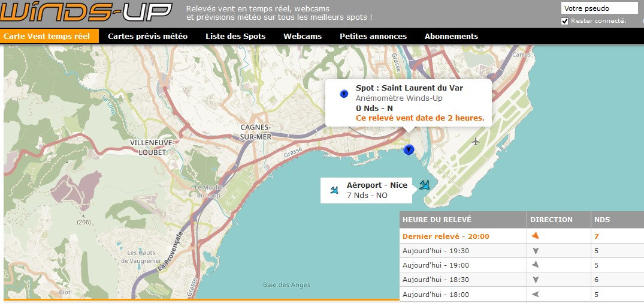The height and width of the screenshot is (303, 644).
Task: Open the Webcams section
Action: (303, 36)
